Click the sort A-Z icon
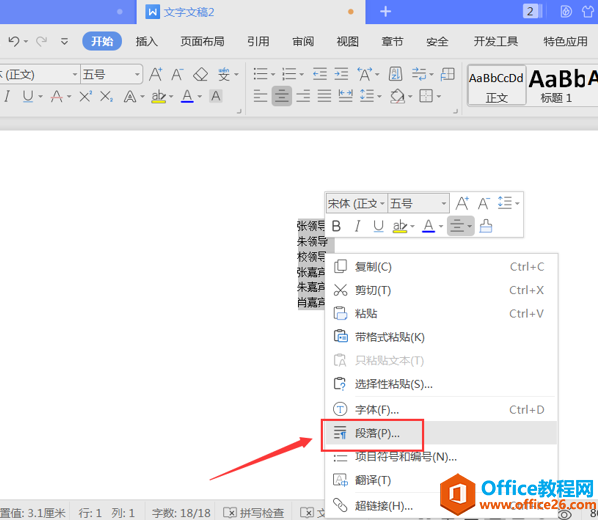 click(x=395, y=73)
